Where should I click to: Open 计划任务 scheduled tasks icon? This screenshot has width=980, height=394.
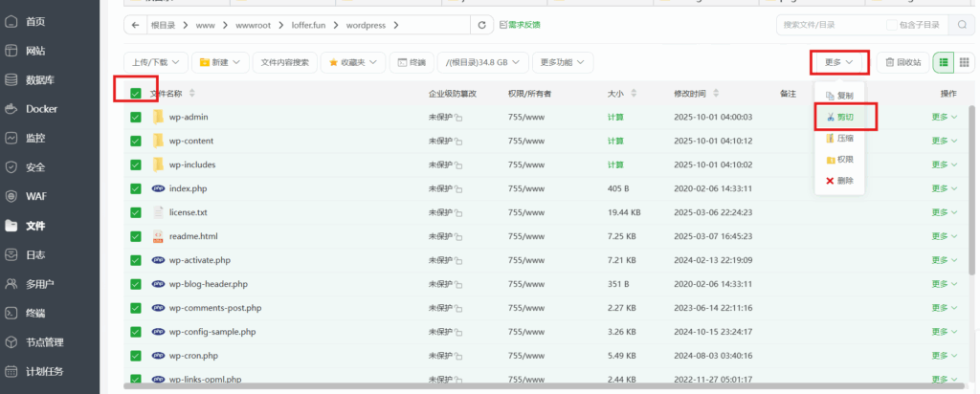coord(11,371)
